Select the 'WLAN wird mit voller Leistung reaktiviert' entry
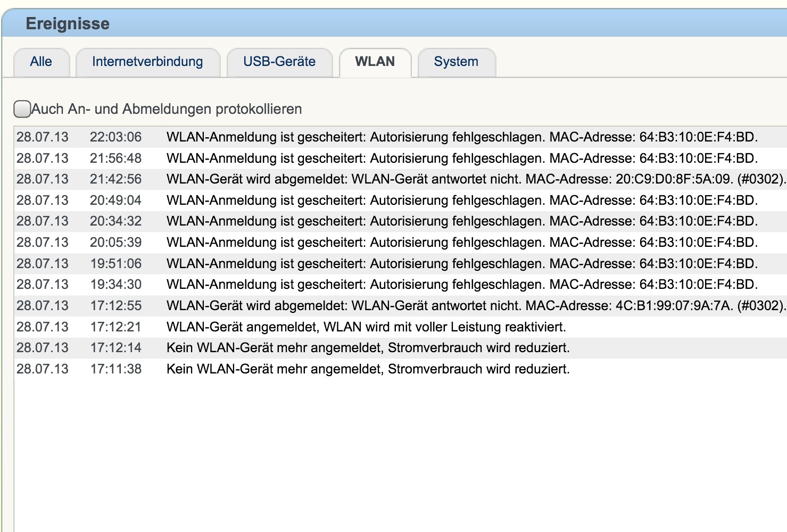 pyautogui.click(x=366, y=327)
